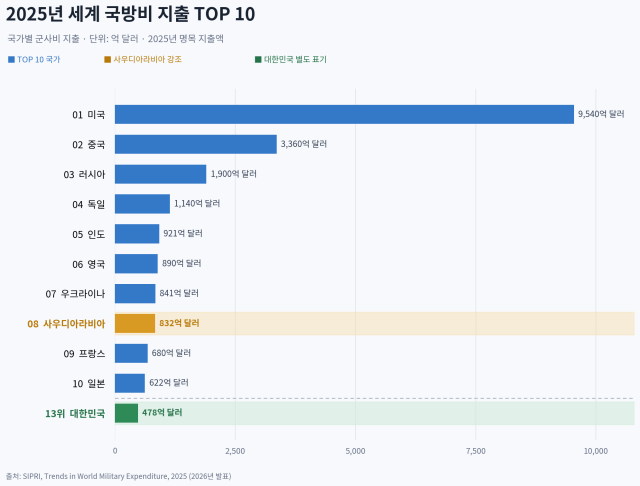Select the '사우디아라비아 강조' legend label
Screen dimensions: 640x486
coord(147,60)
